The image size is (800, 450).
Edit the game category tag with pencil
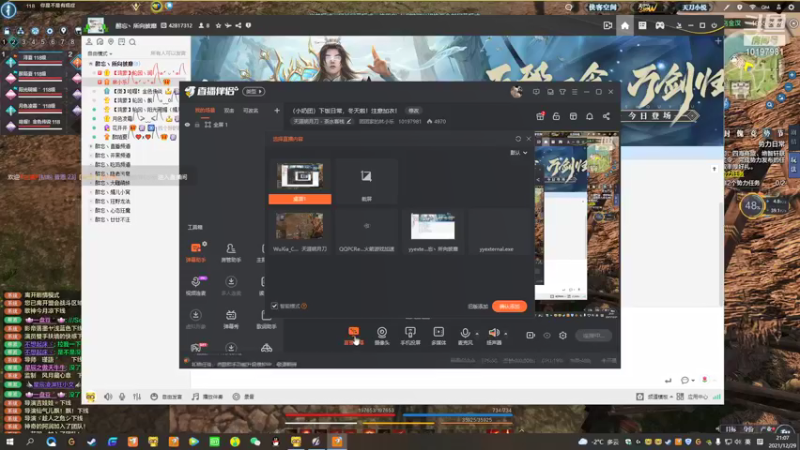click(321, 121)
